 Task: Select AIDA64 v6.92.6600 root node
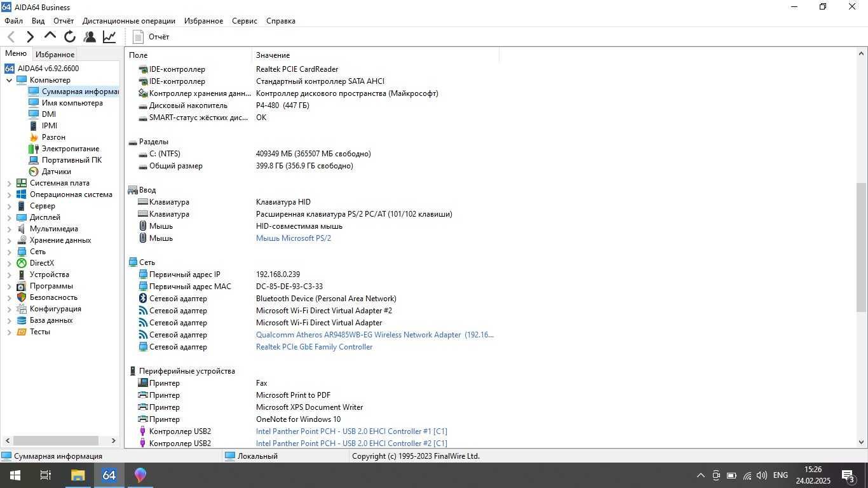(48, 69)
